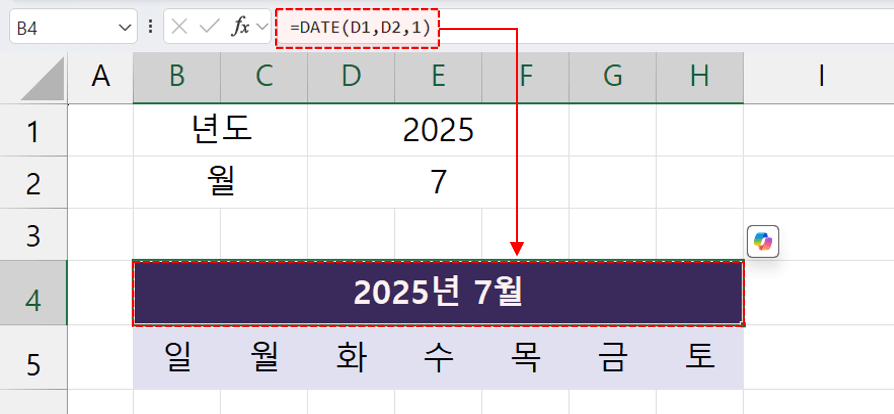Select the merged title cell 2025년 7월

[x=438, y=293]
